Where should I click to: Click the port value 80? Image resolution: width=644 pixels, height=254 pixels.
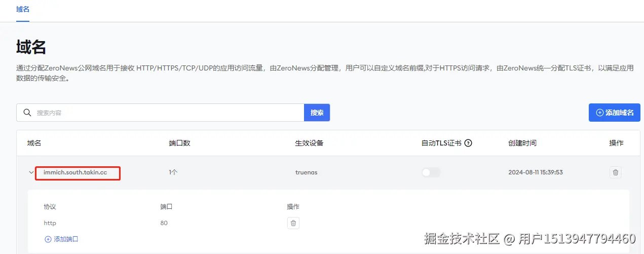coord(164,223)
